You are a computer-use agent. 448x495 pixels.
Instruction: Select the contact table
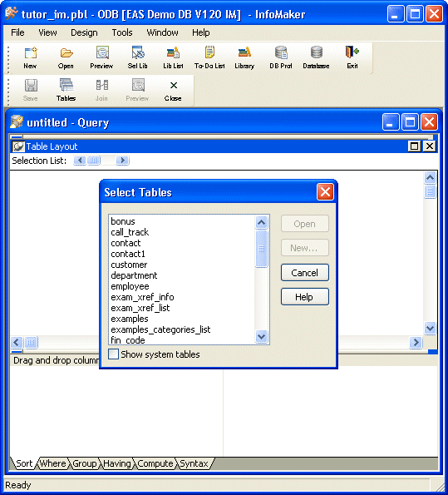coord(182,243)
